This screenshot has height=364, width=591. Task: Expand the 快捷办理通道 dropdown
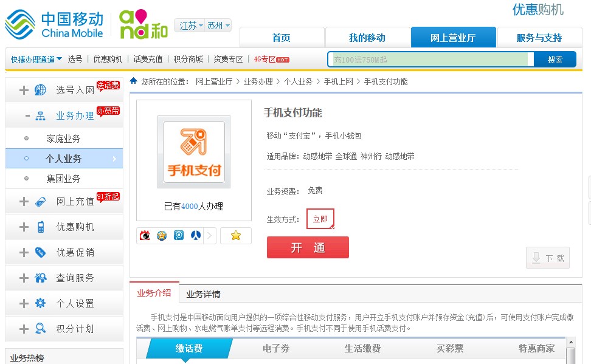(36, 60)
